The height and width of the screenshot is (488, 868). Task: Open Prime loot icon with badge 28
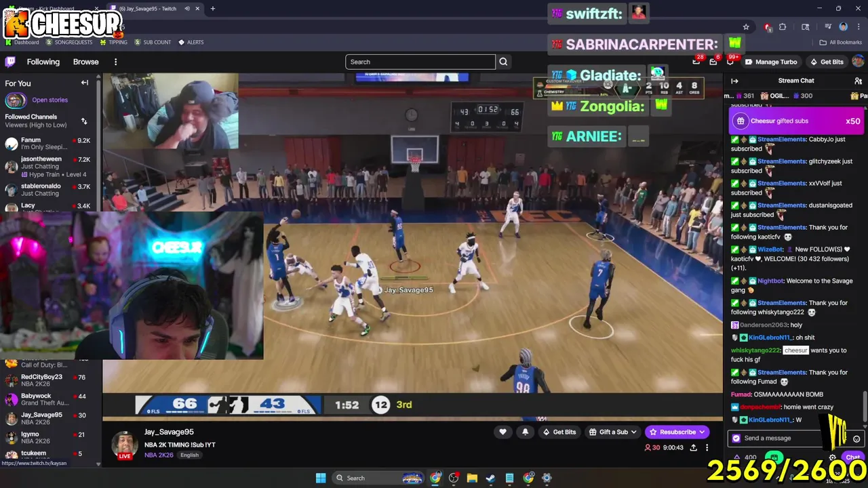pyautogui.click(x=696, y=62)
